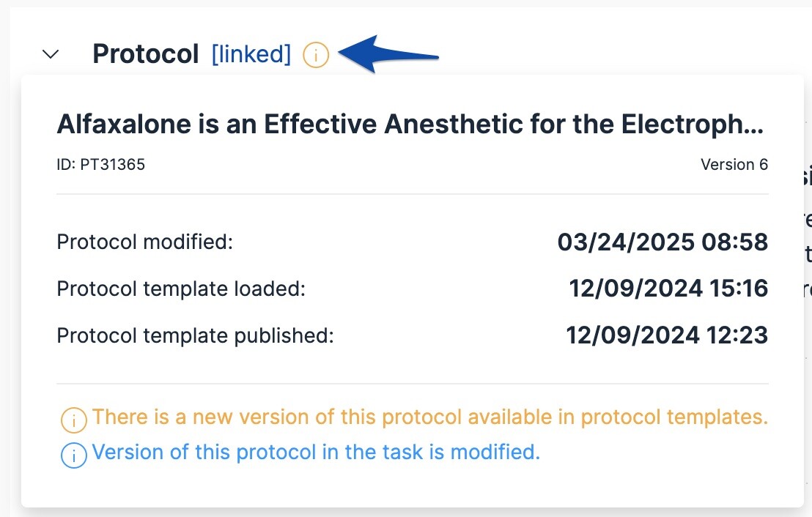This screenshot has width=812, height=517.
Task: Collapse the Protocol section chevron
Action: click(51, 54)
